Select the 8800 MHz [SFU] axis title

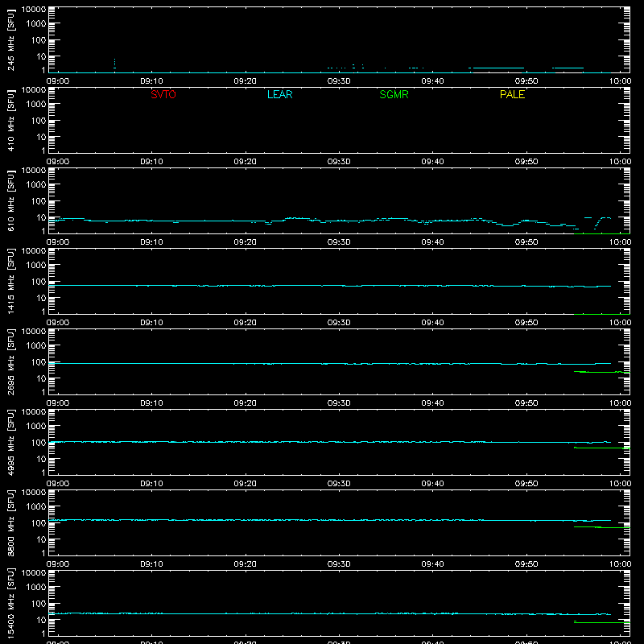(x=10, y=522)
